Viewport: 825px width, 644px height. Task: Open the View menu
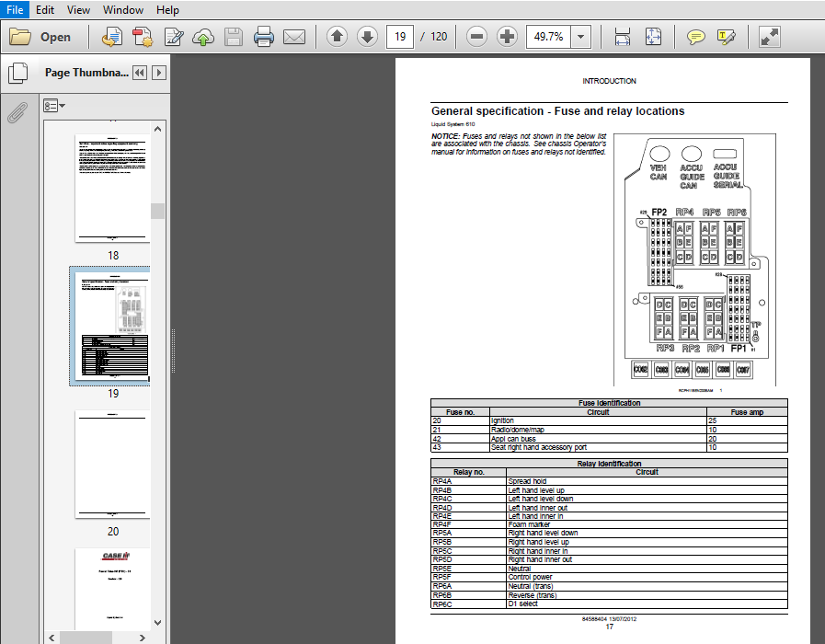pyautogui.click(x=78, y=10)
